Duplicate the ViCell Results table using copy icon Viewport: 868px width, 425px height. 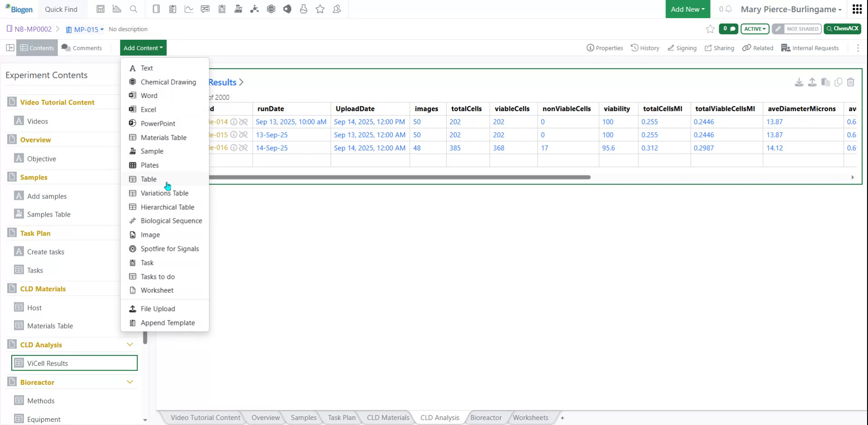coord(839,82)
